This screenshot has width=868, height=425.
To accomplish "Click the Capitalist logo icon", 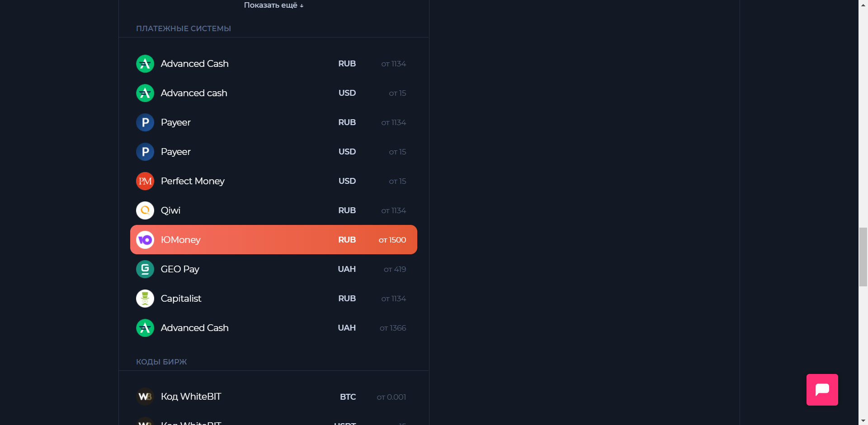I will tap(145, 299).
